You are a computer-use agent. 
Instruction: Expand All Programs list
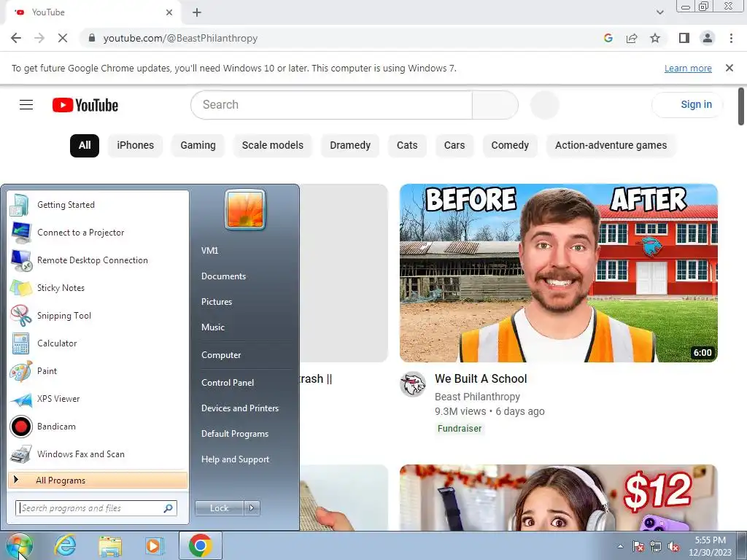[x=98, y=480]
